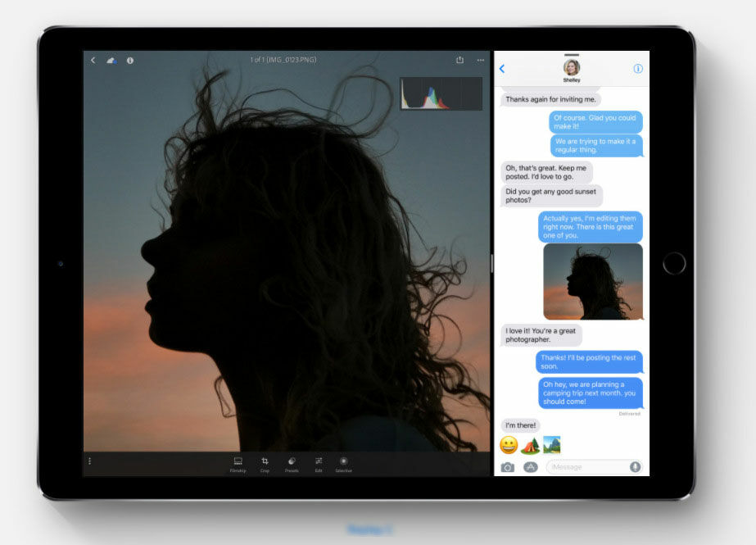Click the "Actually yes, I'm editing them" bubble

point(591,227)
